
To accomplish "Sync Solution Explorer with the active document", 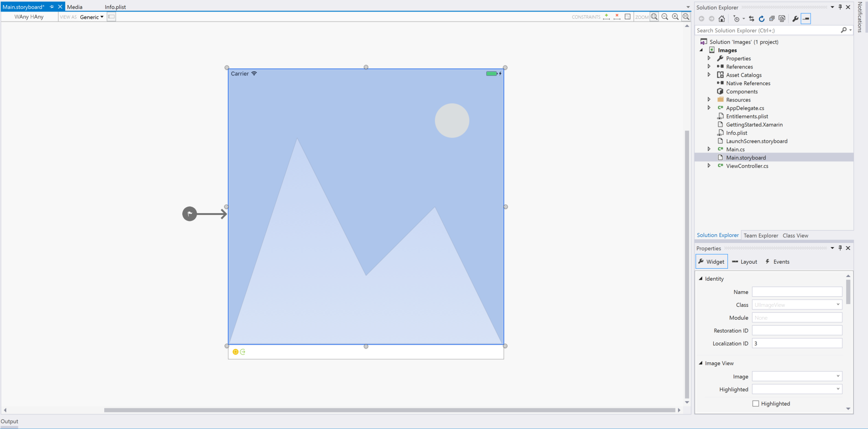I will [x=752, y=18].
